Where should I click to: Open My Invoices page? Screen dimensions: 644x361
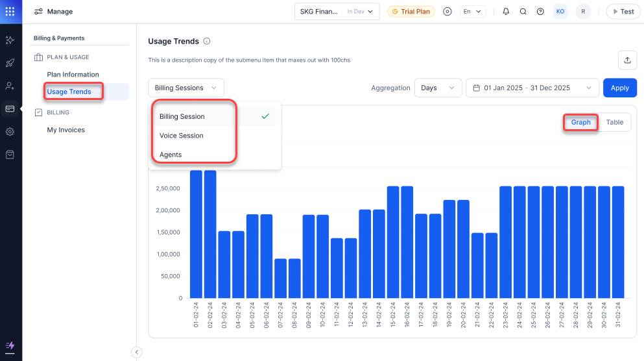pyautogui.click(x=66, y=130)
